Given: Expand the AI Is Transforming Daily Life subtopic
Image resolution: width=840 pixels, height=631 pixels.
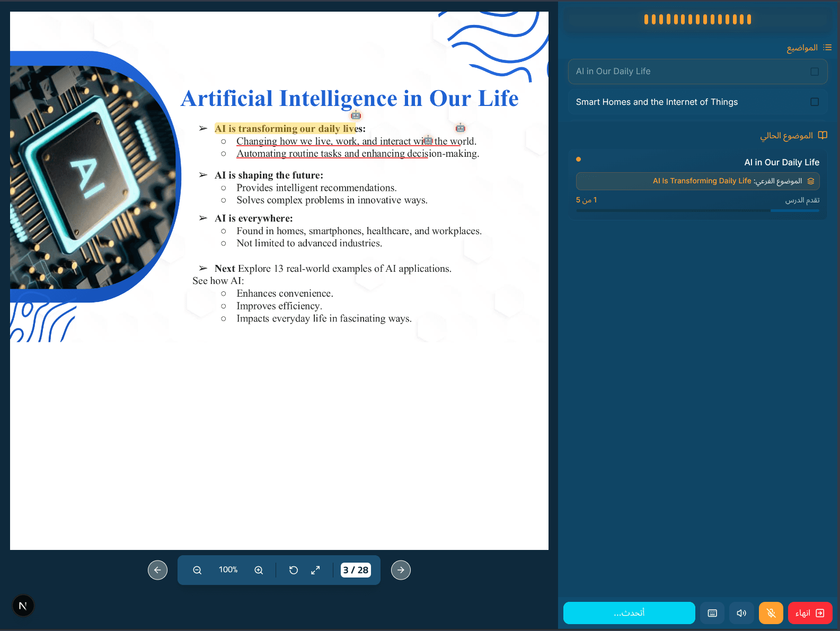Looking at the screenshot, I should pyautogui.click(x=697, y=181).
